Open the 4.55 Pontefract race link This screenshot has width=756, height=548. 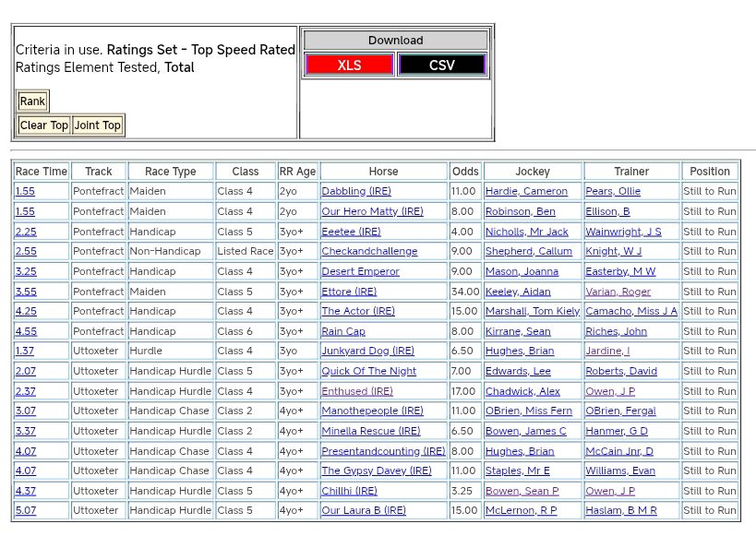click(x=26, y=331)
